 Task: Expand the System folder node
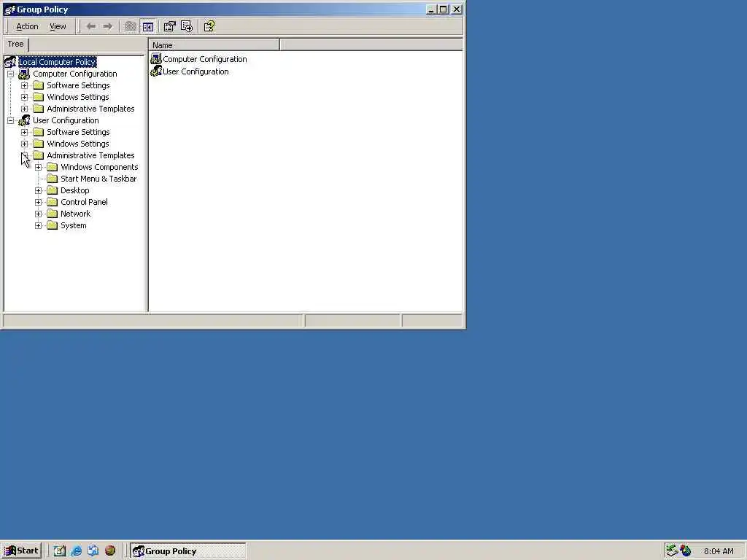(x=38, y=226)
